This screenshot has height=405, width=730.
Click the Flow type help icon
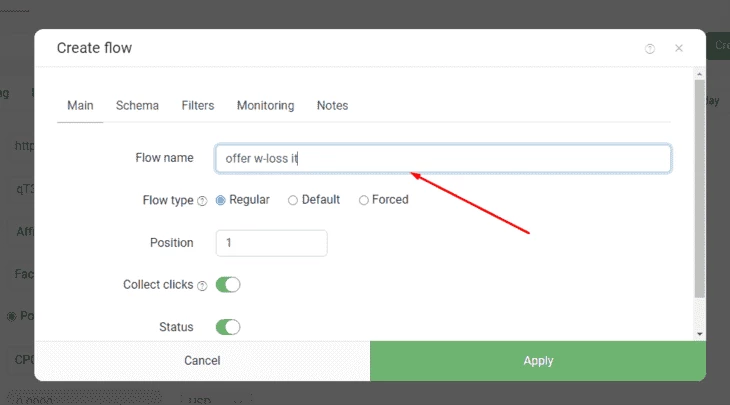pos(202,201)
